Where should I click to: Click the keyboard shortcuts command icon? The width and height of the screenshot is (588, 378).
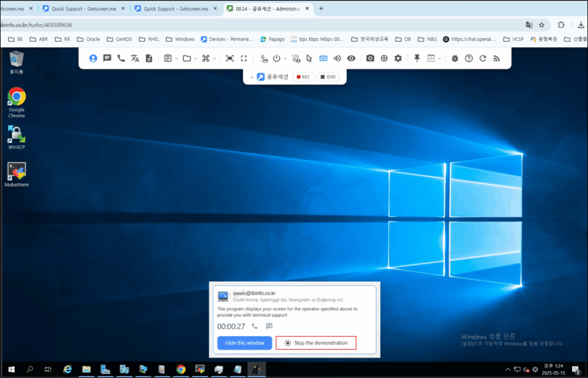tap(206, 58)
